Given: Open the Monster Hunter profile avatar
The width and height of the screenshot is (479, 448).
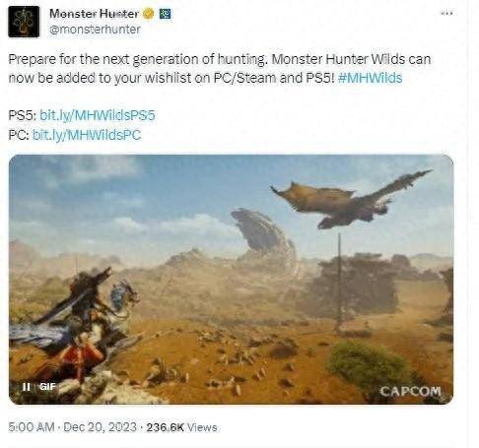Looking at the screenshot, I should tap(24, 22).
